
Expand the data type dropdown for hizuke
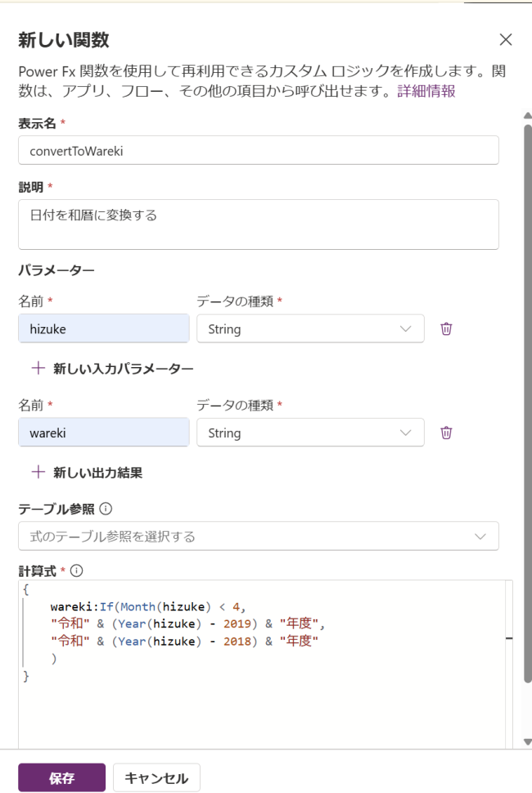310,329
